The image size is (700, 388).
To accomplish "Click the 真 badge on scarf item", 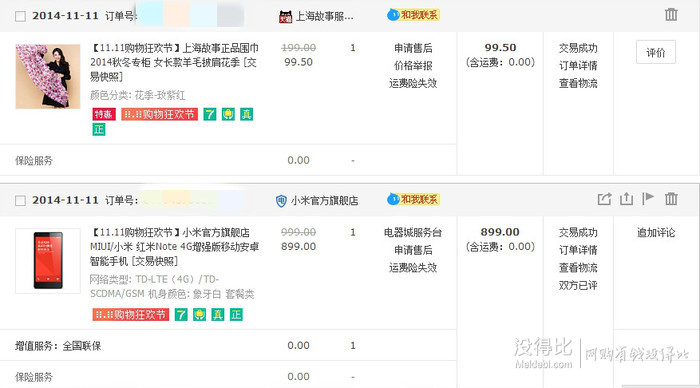I will [246, 114].
